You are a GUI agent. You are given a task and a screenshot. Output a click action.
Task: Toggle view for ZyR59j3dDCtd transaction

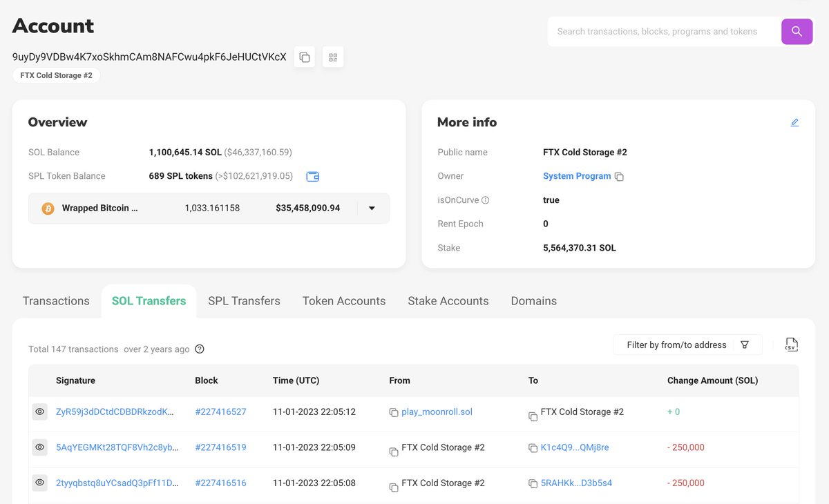(40, 411)
